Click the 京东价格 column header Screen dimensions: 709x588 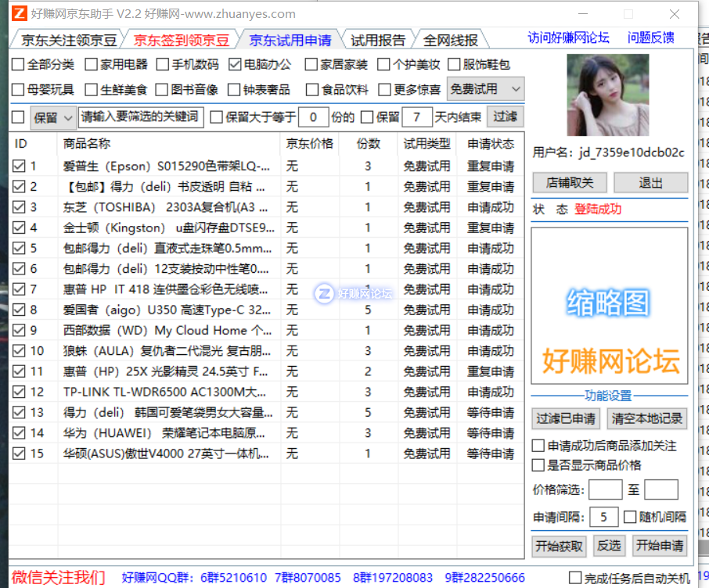pos(310,144)
